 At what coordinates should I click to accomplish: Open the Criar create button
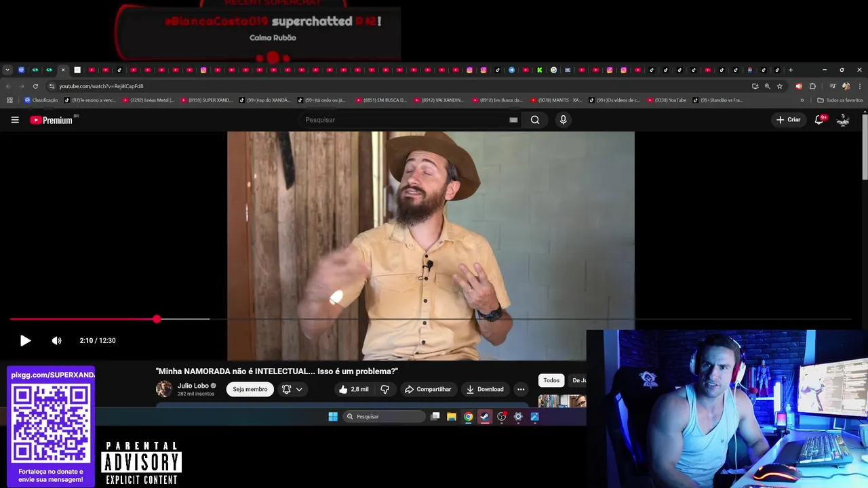[x=789, y=120]
